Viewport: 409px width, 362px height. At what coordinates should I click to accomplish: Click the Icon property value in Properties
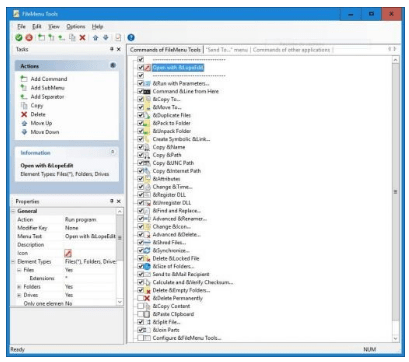(x=68, y=253)
